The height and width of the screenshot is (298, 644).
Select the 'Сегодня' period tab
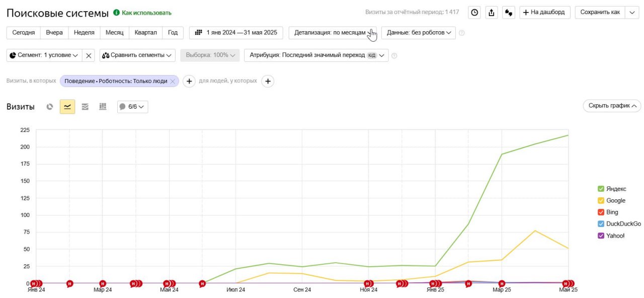[x=24, y=32]
